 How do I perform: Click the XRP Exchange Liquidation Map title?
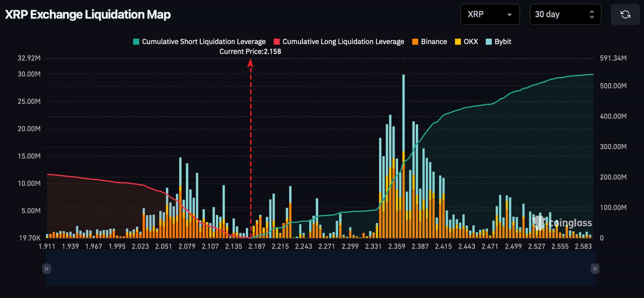(88, 15)
